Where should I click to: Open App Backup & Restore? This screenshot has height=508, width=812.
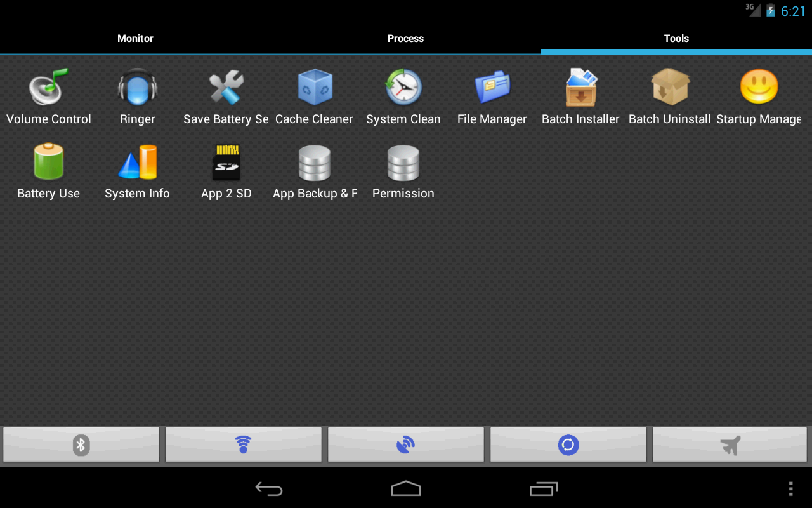click(315, 169)
